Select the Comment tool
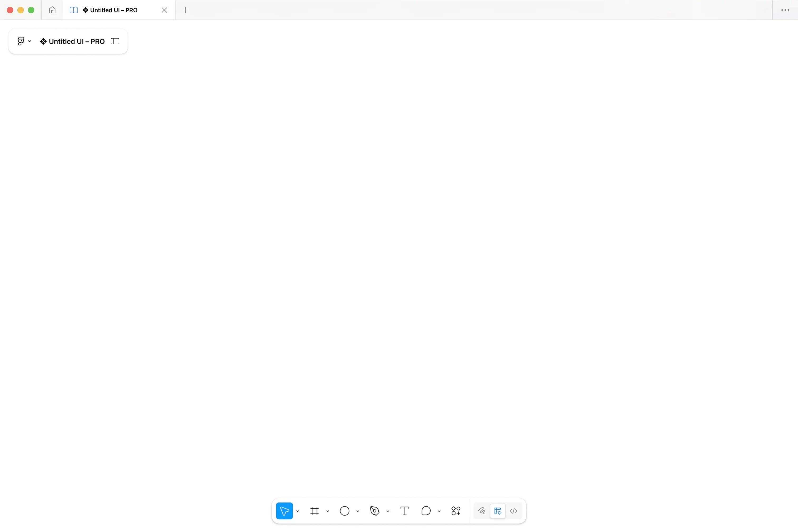The height and width of the screenshot is (532, 798). coord(426,511)
